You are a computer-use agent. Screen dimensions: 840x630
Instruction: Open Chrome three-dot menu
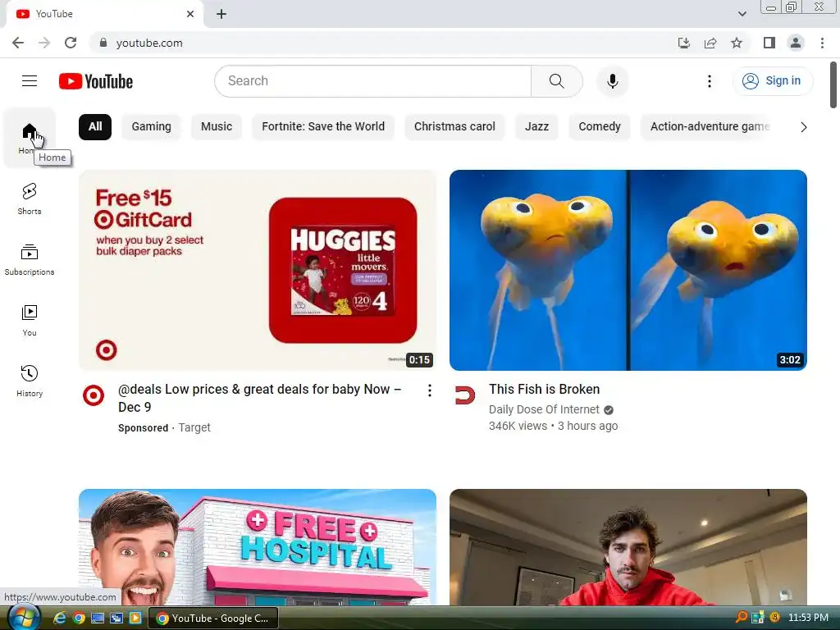tap(822, 43)
